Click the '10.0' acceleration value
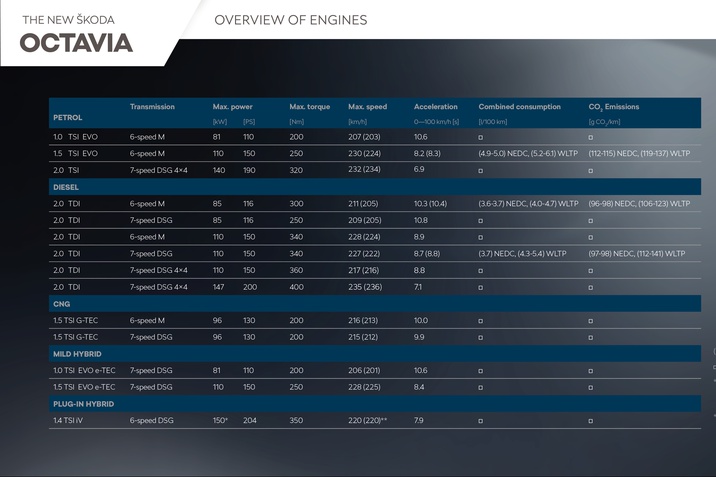The width and height of the screenshot is (716, 477). point(421,320)
